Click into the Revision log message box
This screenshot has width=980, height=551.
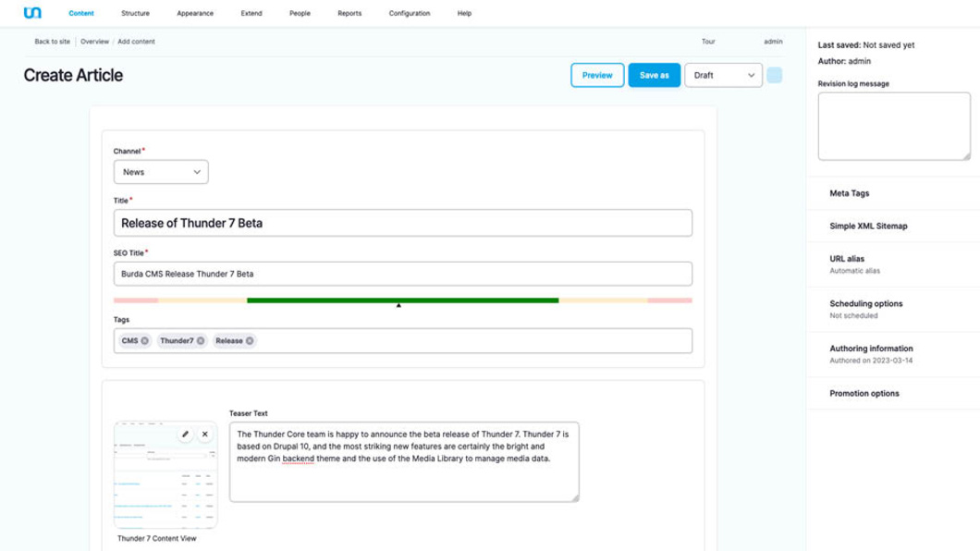point(893,126)
